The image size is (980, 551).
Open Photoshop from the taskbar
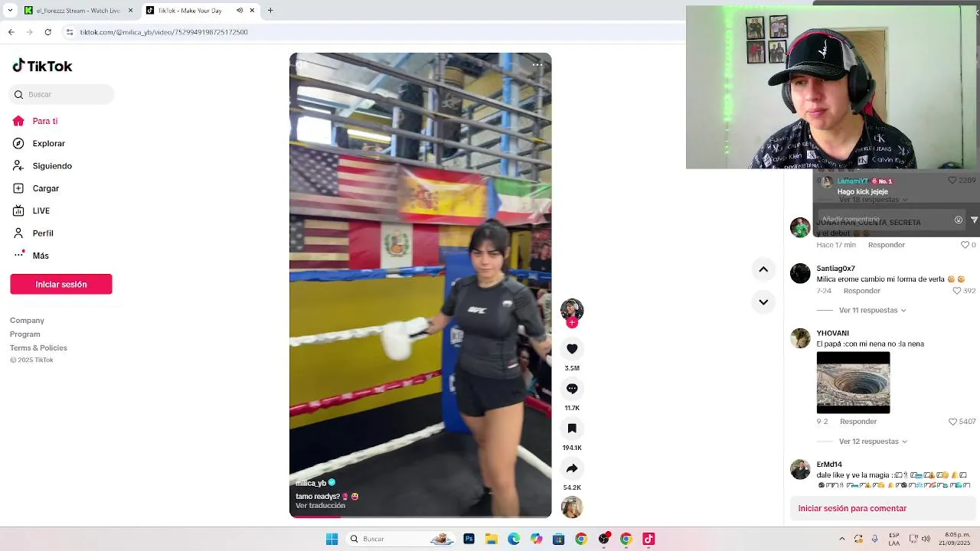(x=469, y=539)
